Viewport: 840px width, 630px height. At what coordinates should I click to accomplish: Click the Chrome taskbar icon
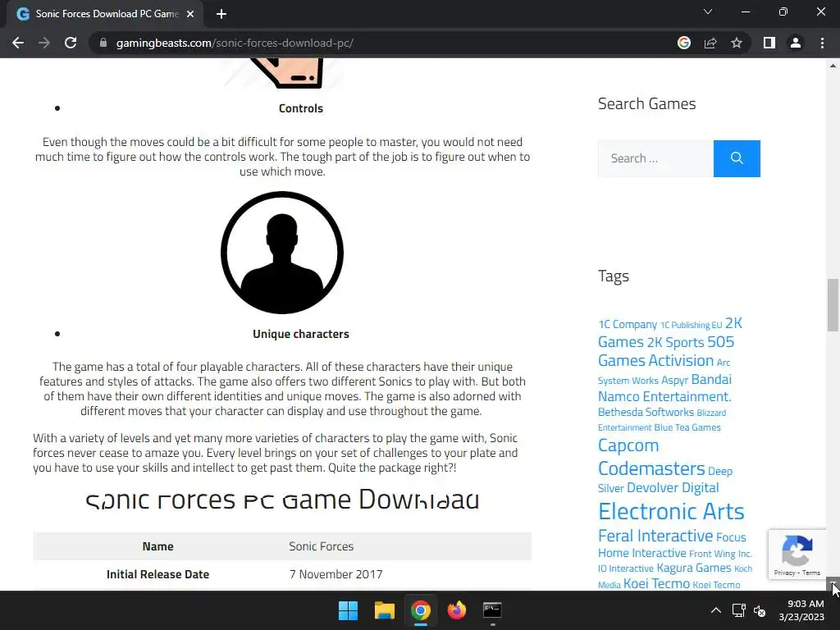tap(421, 610)
